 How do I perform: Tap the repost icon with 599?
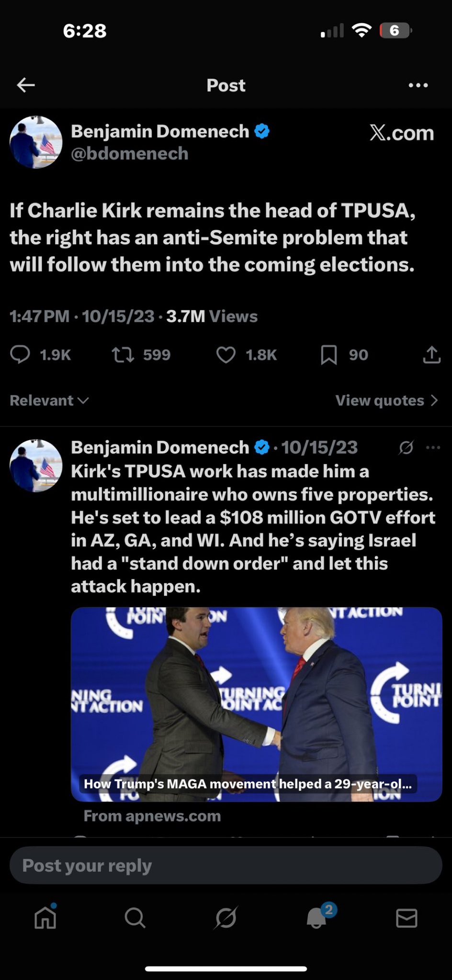123,355
